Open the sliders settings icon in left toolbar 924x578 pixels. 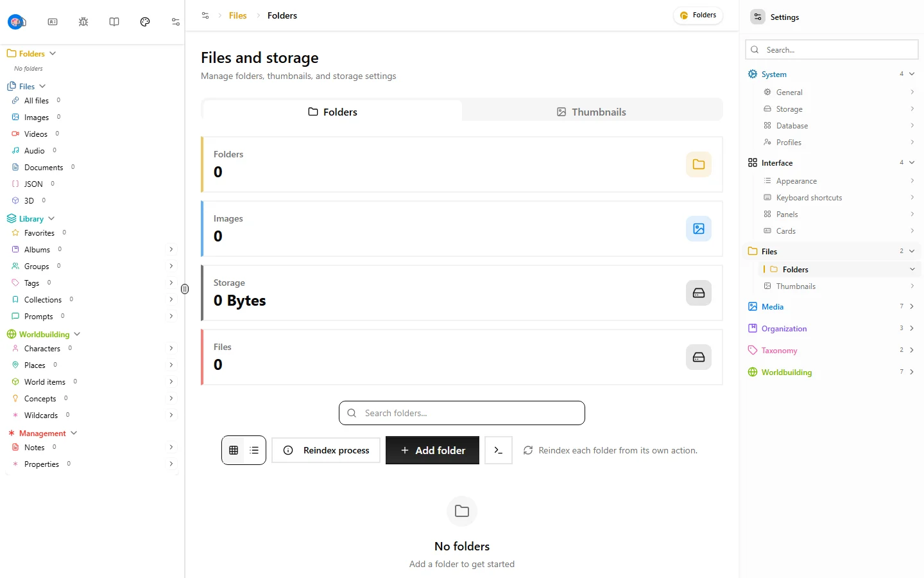click(176, 22)
